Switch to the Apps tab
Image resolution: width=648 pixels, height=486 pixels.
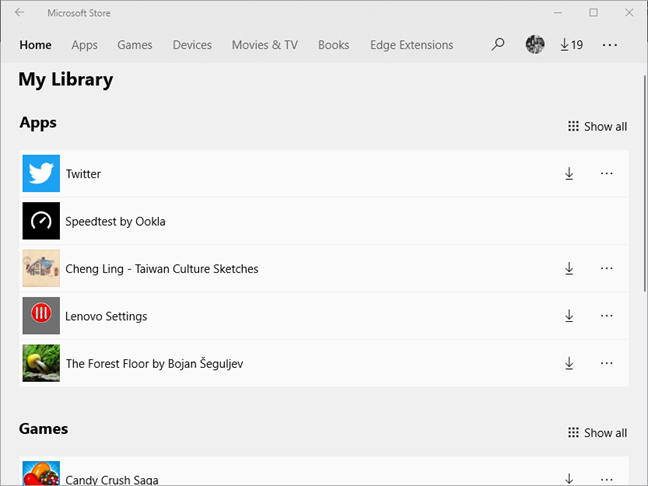(x=84, y=45)
